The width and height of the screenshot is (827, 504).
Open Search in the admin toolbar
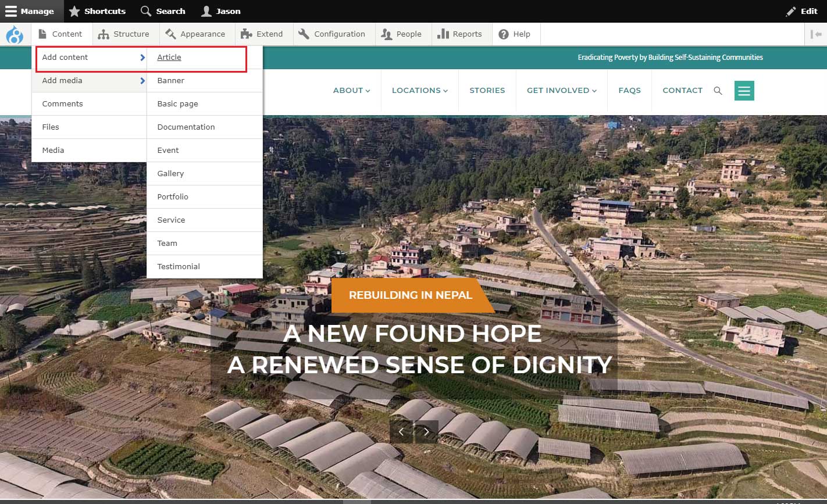(x=163, y=11)
